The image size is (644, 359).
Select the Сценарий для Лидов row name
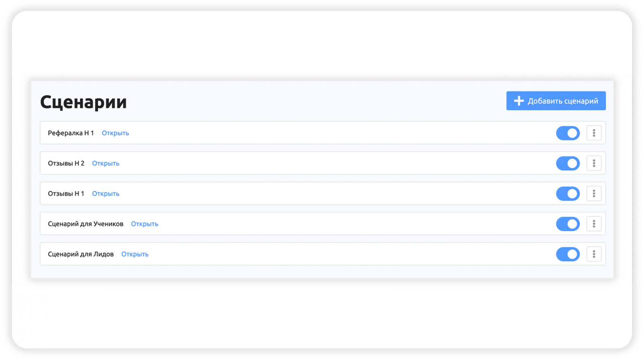[80, 254]
